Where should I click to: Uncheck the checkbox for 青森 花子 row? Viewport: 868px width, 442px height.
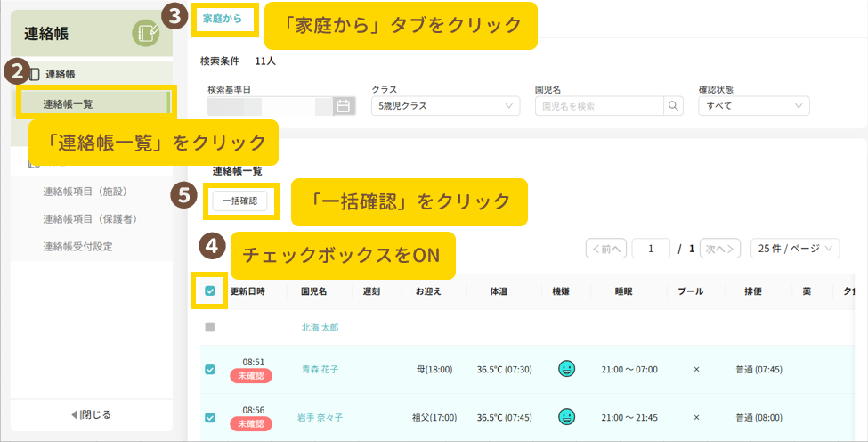(x=210, y=369)
